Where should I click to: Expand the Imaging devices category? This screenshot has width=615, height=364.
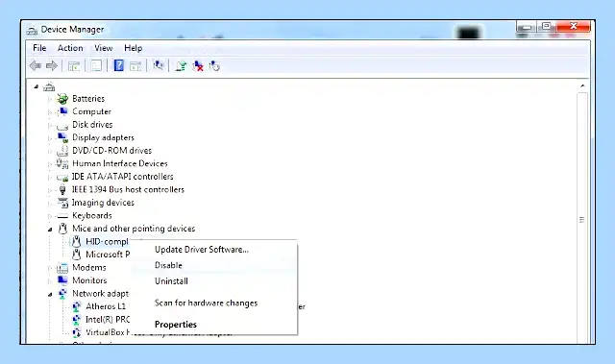[50, 204]
